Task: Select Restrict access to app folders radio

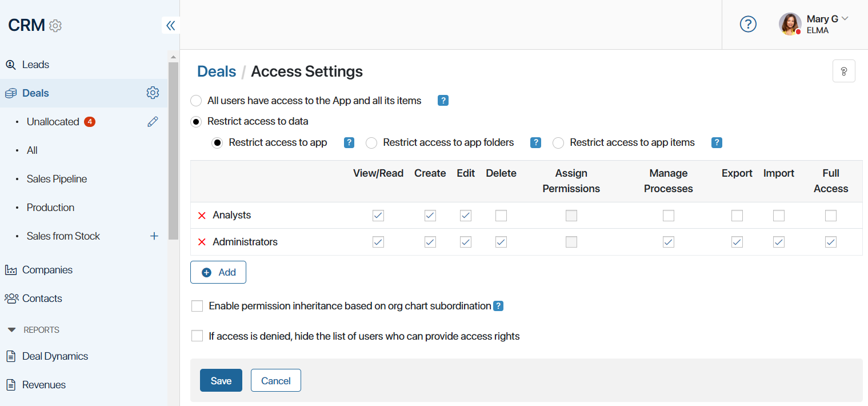Action: 371,143
